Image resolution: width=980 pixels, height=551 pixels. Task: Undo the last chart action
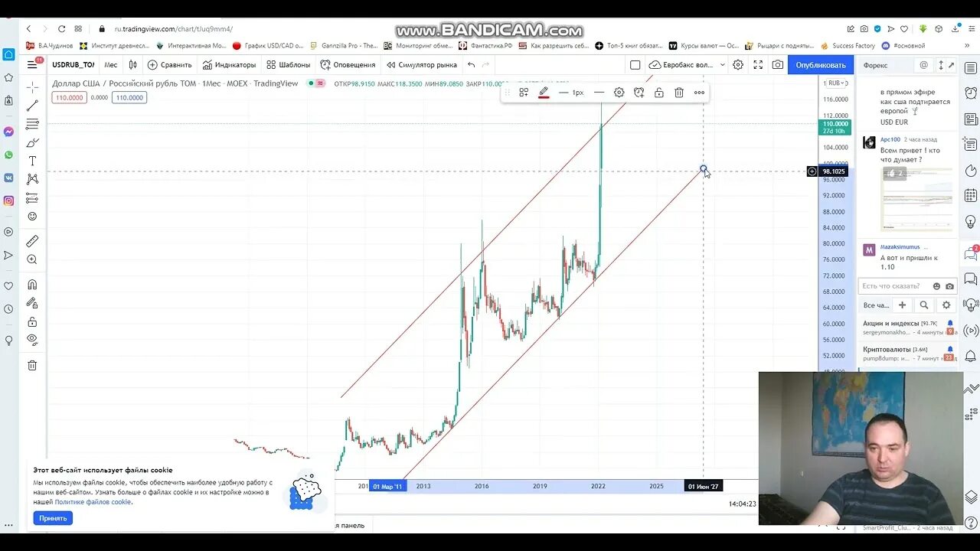(471, 64)
